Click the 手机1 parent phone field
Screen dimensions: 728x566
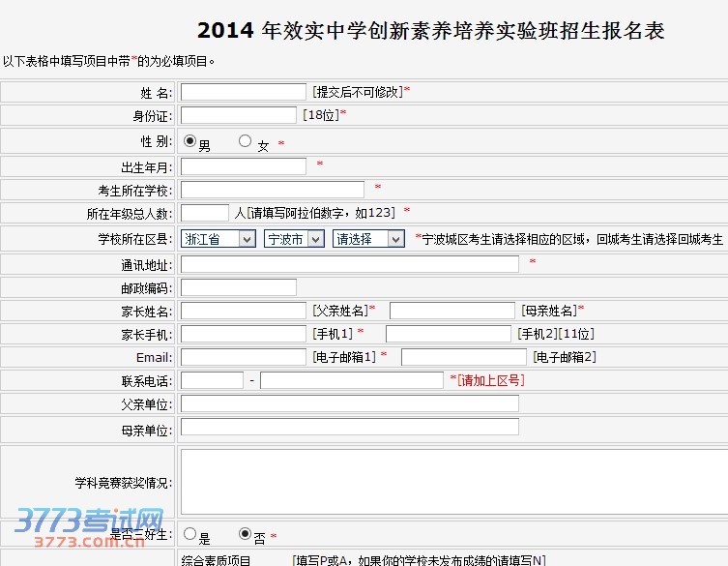pos(243,334)
